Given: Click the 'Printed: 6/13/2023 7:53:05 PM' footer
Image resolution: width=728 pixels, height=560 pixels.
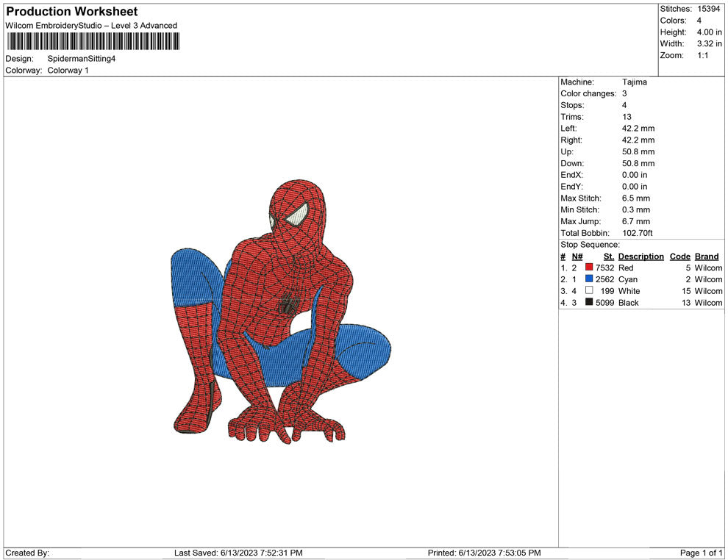Looking at the screenshot, I should click(x=485, y=553).
